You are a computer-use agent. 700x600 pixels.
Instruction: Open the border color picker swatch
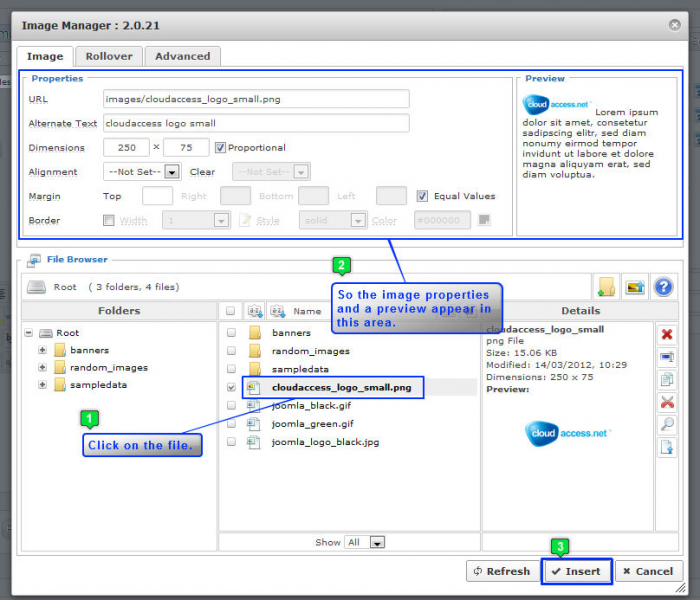tap(484, 220)
